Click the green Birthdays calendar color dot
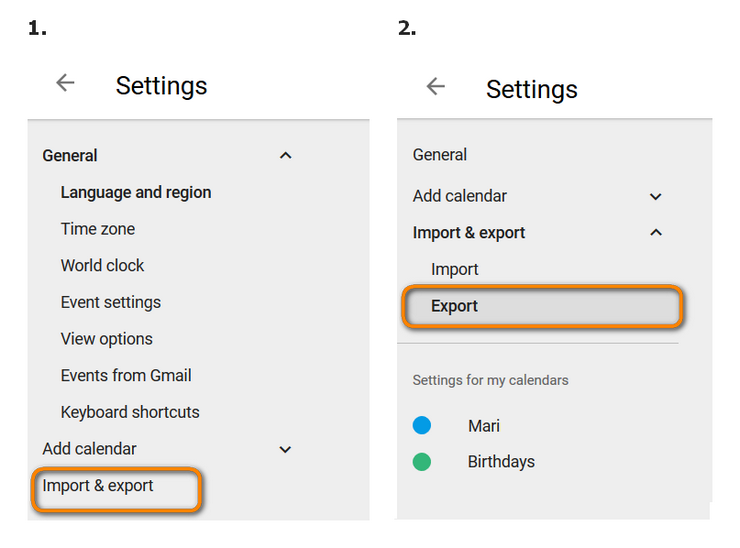This screenshot has width=740, height=548. coord(422,462)
